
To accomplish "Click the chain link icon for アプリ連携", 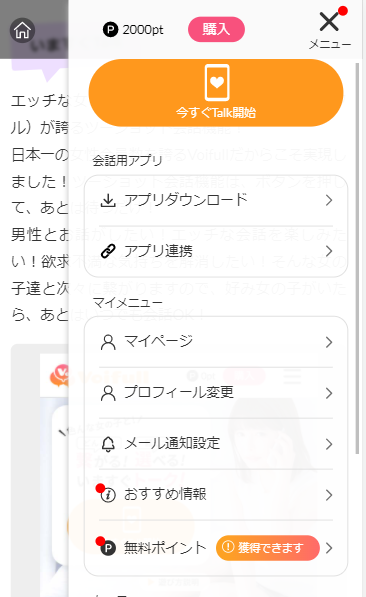I will pyautogui.click(x=108, y=251).
